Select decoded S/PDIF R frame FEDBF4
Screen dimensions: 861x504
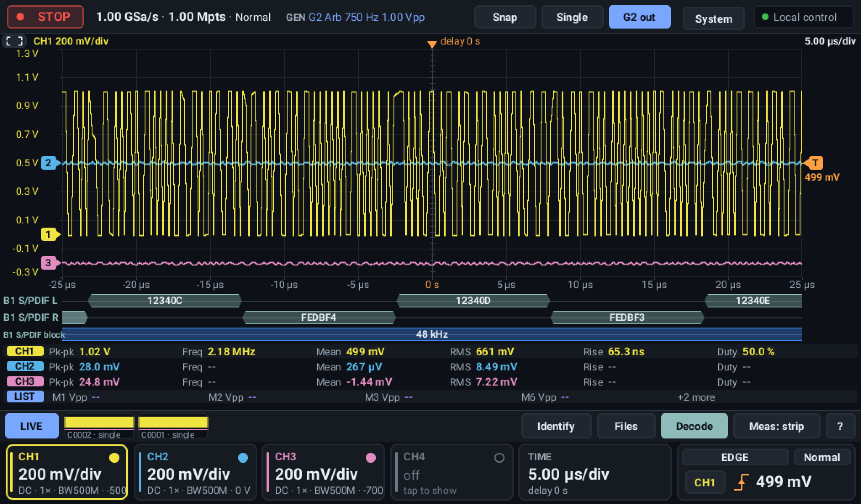click(x=319, y=318)
